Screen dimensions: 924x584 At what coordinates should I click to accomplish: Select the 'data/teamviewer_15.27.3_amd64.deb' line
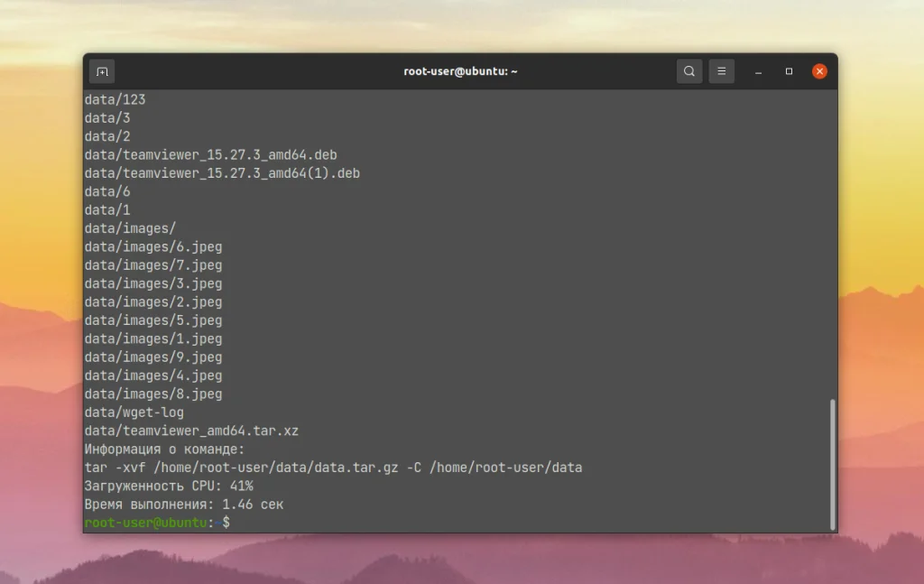click(x=211, y=154)
